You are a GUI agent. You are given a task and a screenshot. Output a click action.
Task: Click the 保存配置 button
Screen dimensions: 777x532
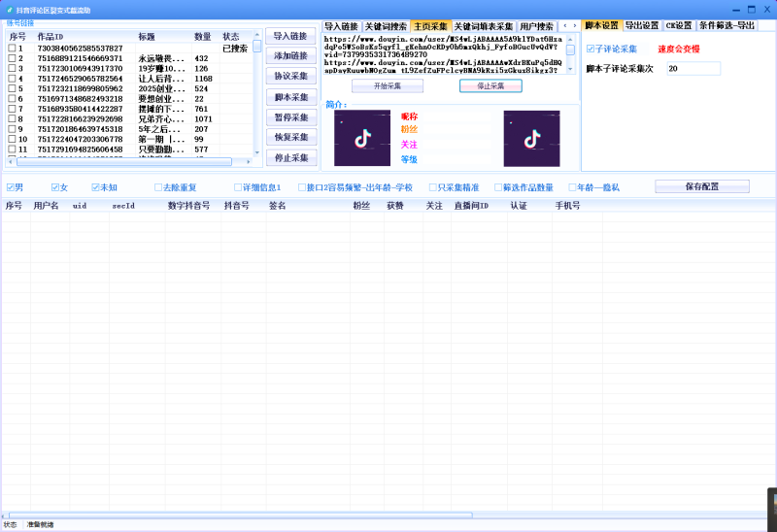702,186
